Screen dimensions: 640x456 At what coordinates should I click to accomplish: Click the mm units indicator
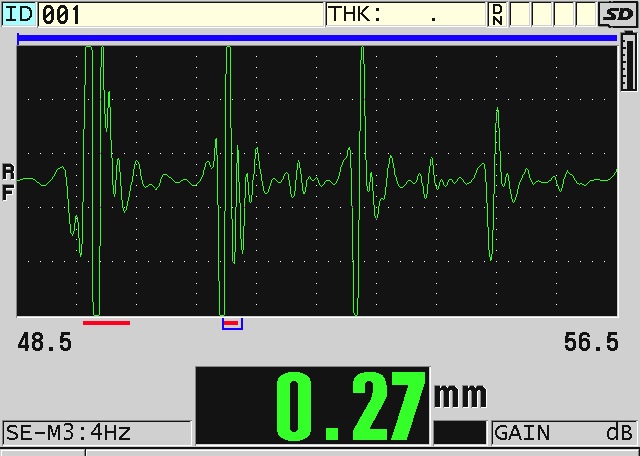pyautogui.click(x=459, y=394)
